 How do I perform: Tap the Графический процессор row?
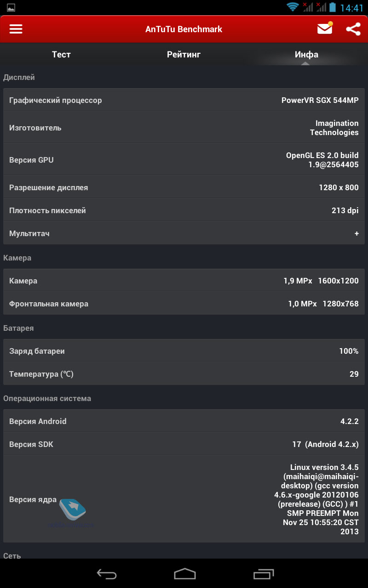coord(184,100)
